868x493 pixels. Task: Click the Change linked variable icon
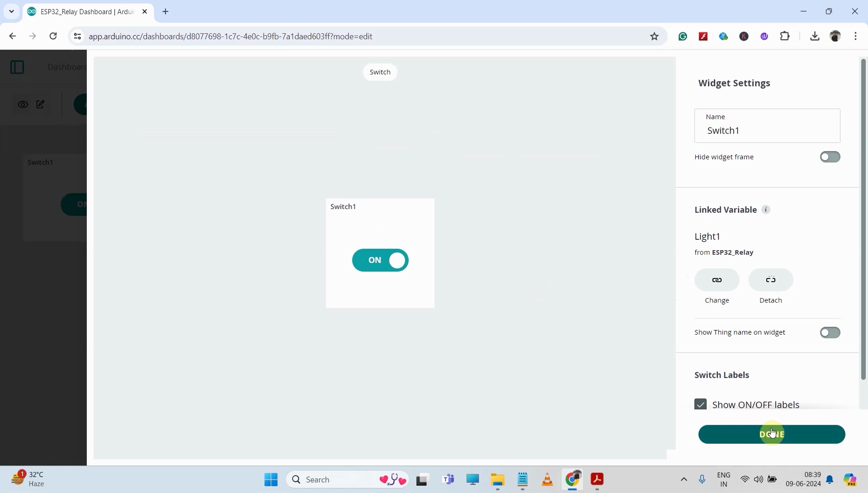click(x=717, y=279)
